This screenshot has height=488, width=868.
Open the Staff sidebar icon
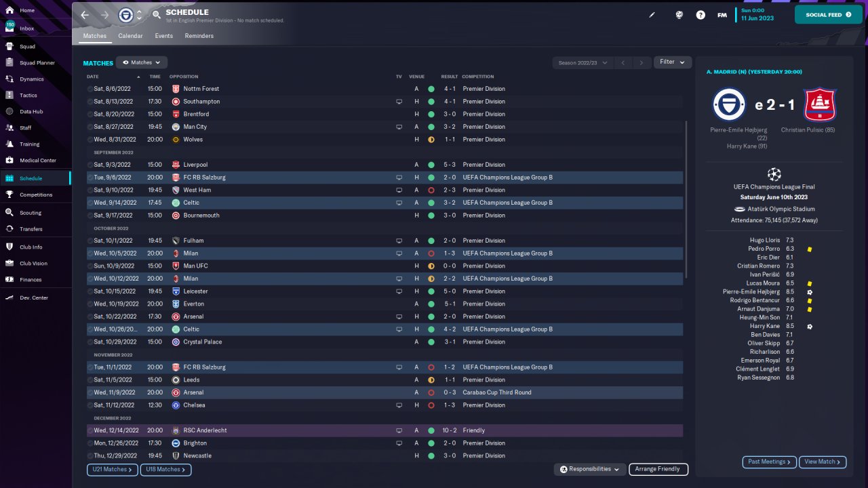coord(9,128)
